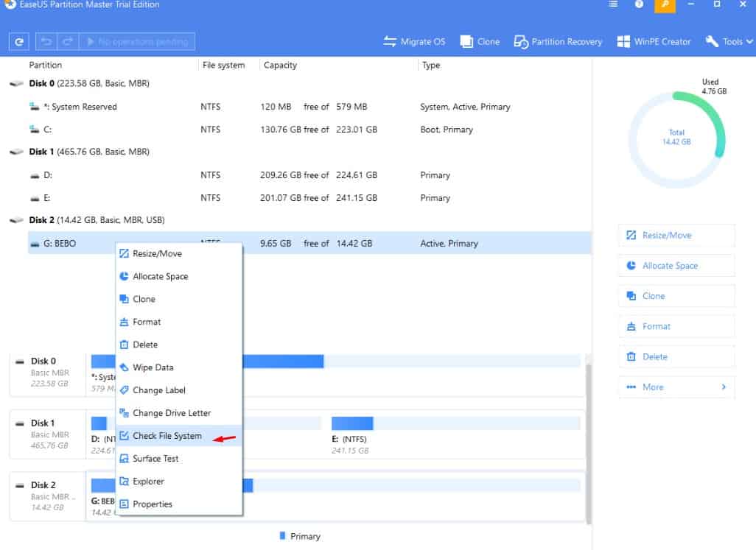Screen dimensions: 756x550
Task: Click "223.01 GB" capacity of C:
Action: [x=357, y=130]
